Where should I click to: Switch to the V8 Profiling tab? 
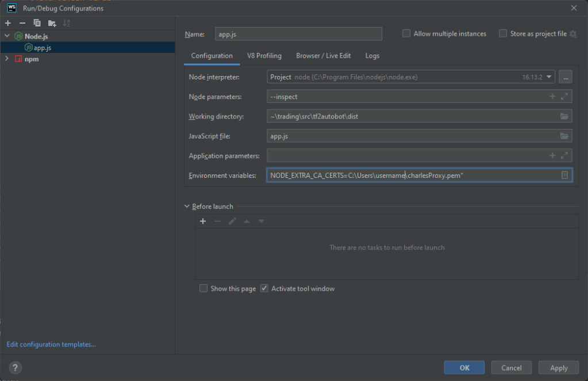click(264, 56)
